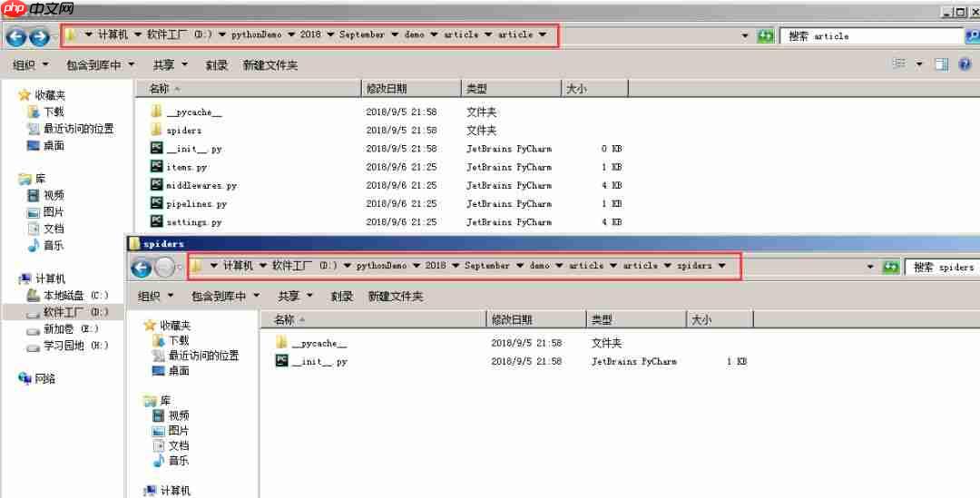Open 组织 menu in spiders window
The width and height of the screenshot is (980, 498).
[155, 297]
